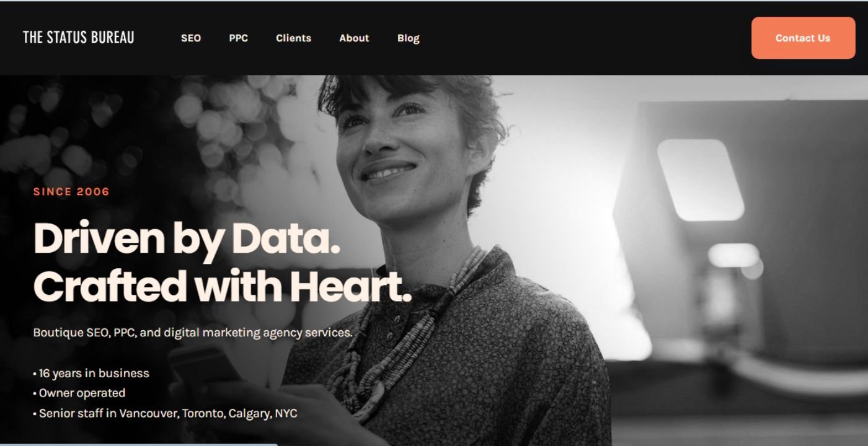Click the large blurred rounded window light

[x=701, y=180]
